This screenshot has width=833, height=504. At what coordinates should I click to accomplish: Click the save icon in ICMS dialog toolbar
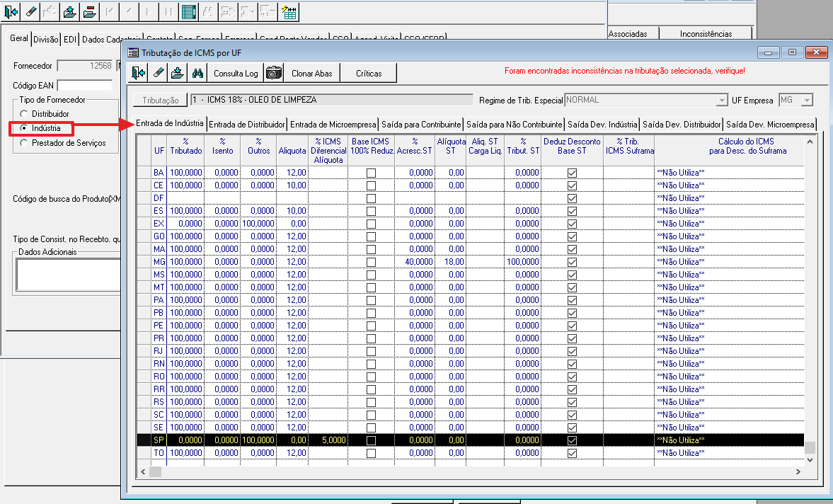click(x=178, y=73)
